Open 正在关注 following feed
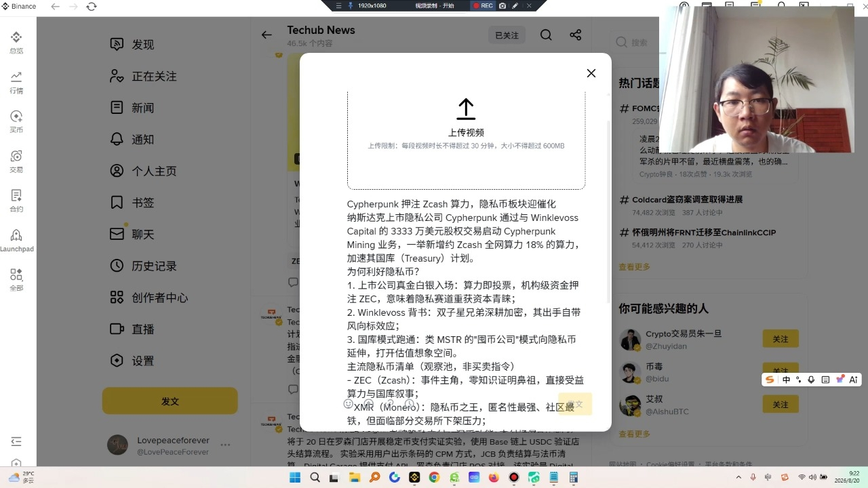This screenshot has height=488, width=868. 143,77
